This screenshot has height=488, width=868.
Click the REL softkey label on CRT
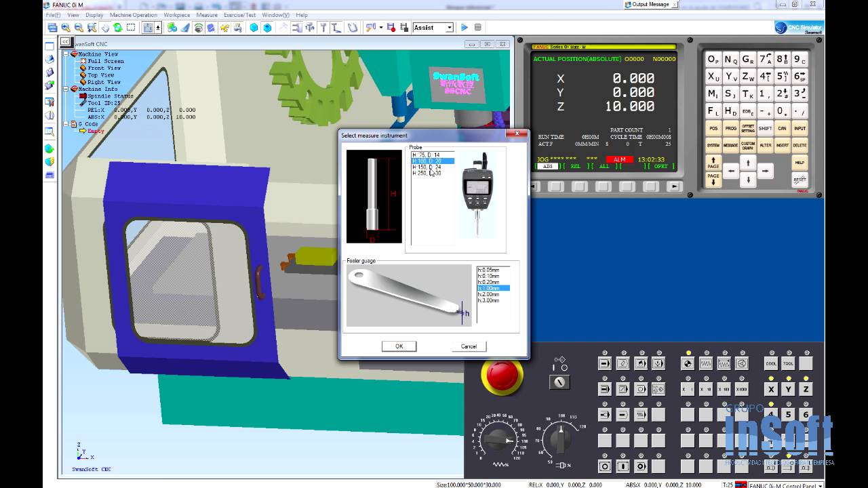click(575, 166)
